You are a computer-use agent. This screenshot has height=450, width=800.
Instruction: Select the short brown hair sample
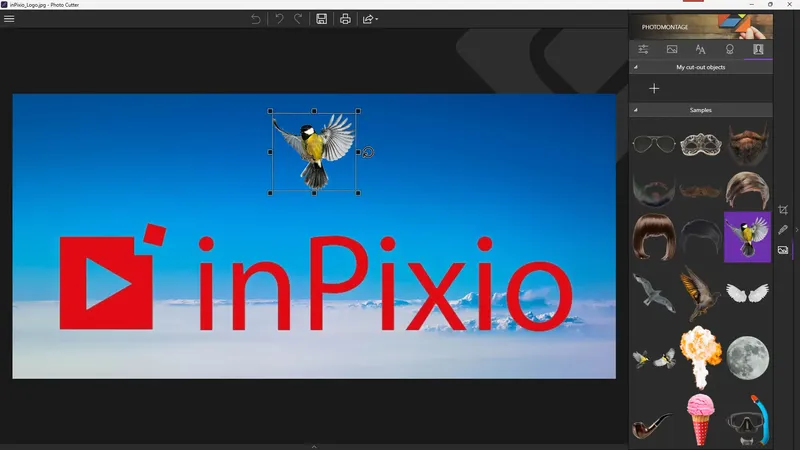click(x=748, y=190)
